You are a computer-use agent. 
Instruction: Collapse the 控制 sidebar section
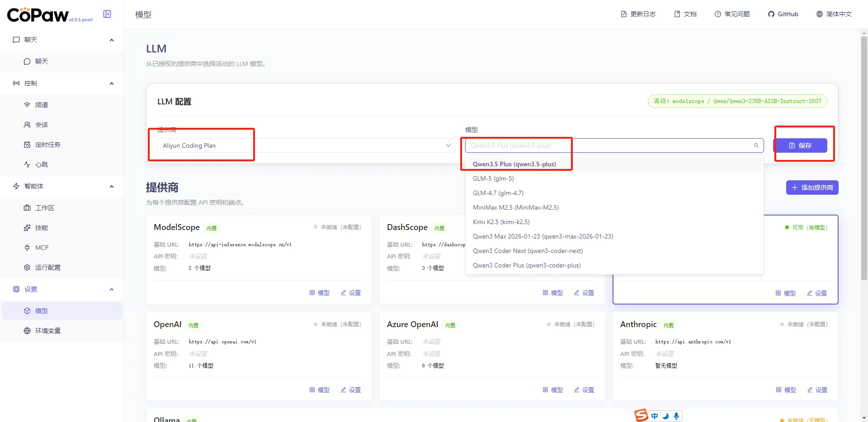(112, 83)
